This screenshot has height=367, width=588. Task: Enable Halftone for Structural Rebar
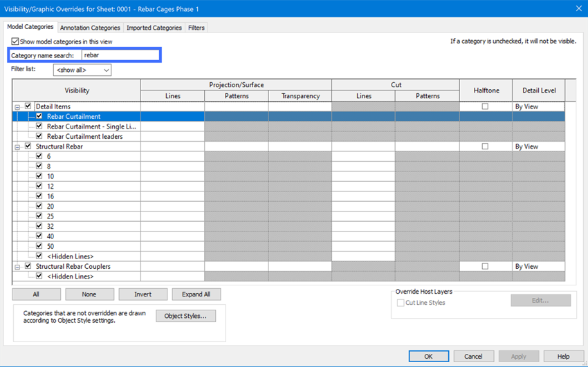(485, 147)
